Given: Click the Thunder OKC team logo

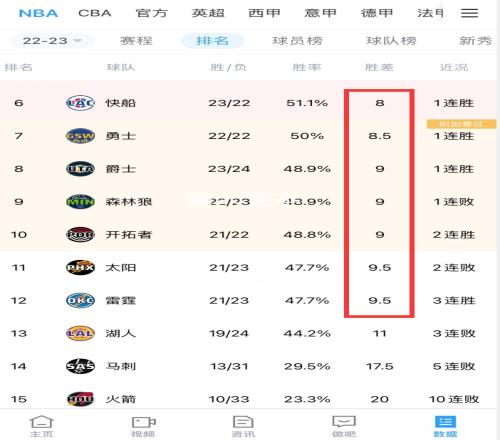Looking at the screenshot, I should tap(80, 300).
